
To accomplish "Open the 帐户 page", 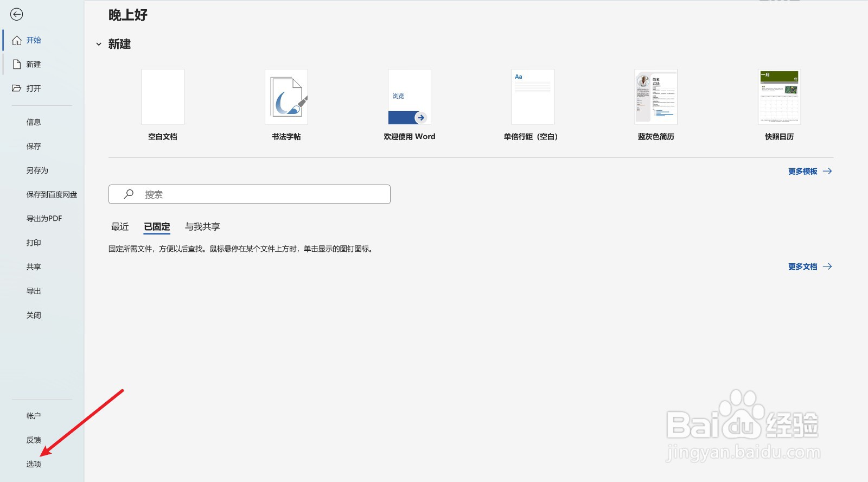I will click(x=34, y=416).
